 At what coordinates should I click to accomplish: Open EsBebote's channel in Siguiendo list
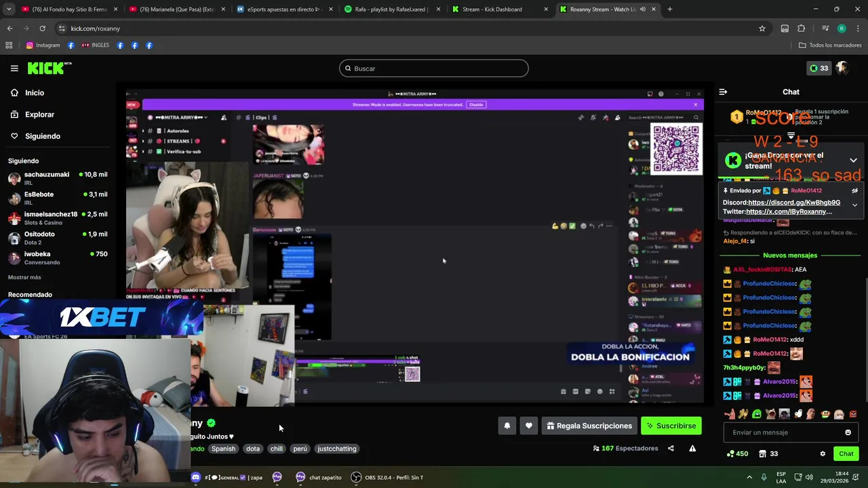[58, 198]
